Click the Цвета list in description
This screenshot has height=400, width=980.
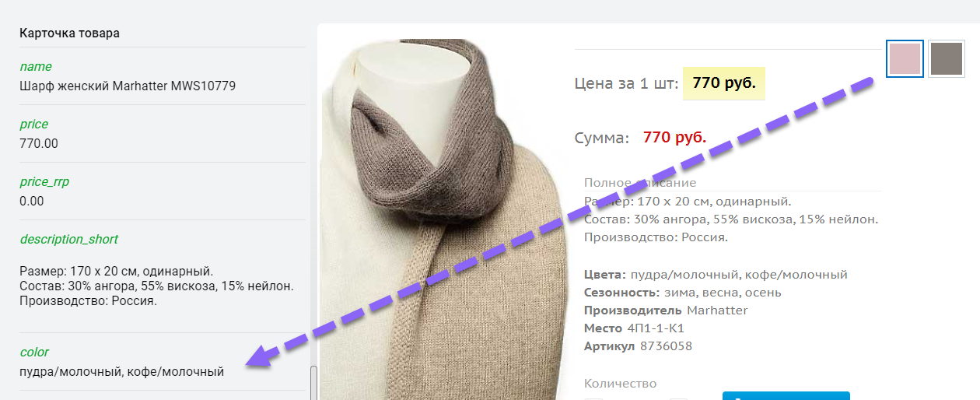tap(716, 275)
